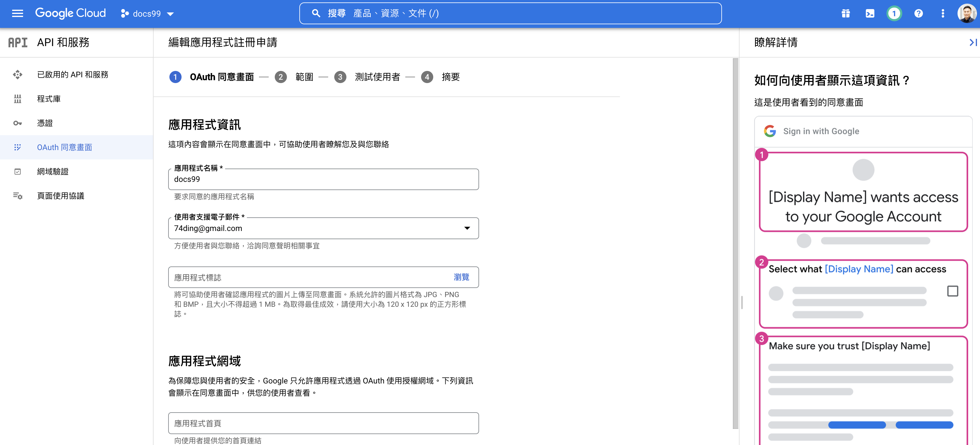The image size is (980, 445).
Task: Open the 使用者支援電子郵件 dropdown
Action: click(323, 228)
